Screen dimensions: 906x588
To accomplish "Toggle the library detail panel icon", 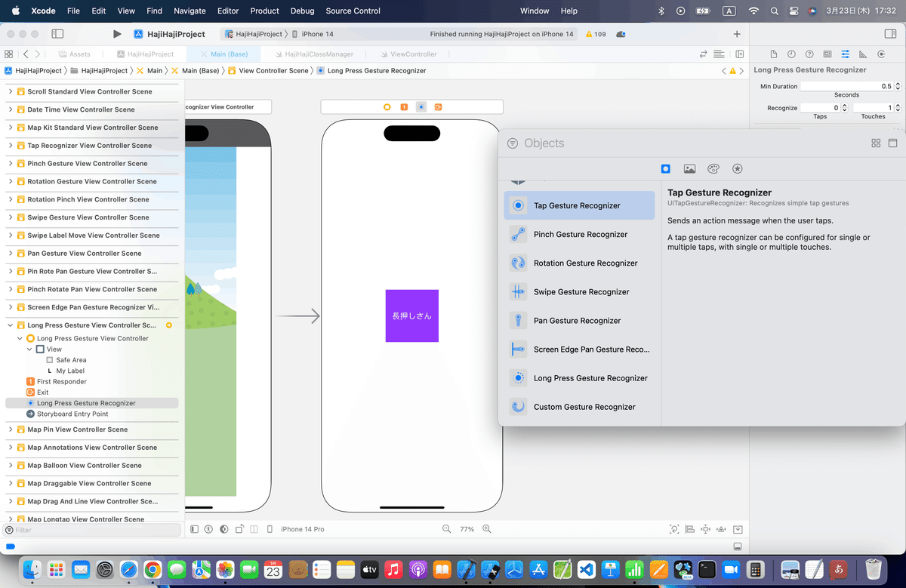I will pos(892,143).
